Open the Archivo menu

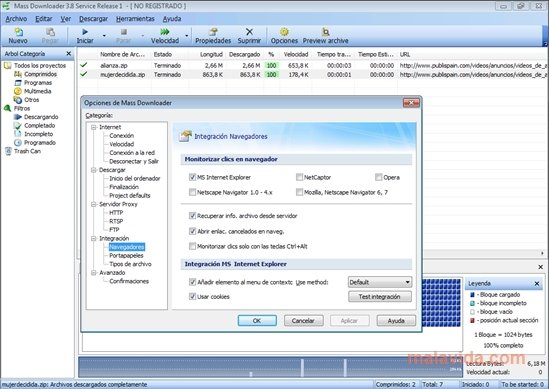(16, 19)
